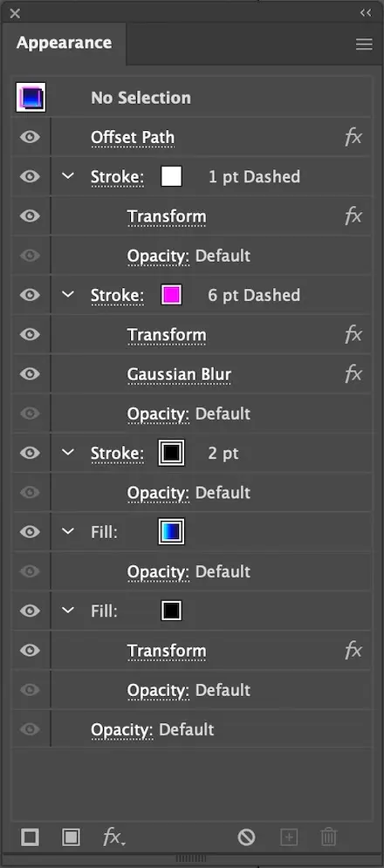This screenshot has width=384, height=868.
Task: Select the Appearance tab
Action: coord(65,43)
